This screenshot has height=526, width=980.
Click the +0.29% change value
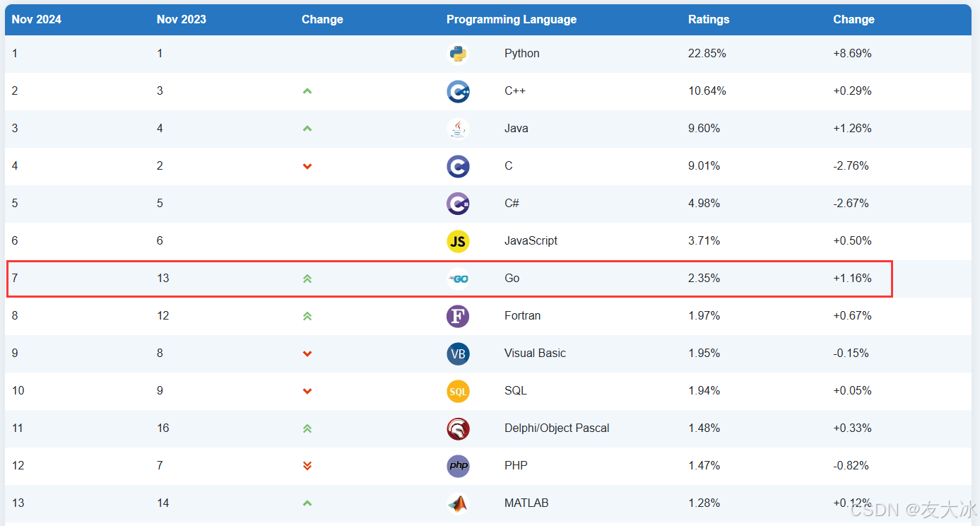pyautogui.click(x=853, y=91)
